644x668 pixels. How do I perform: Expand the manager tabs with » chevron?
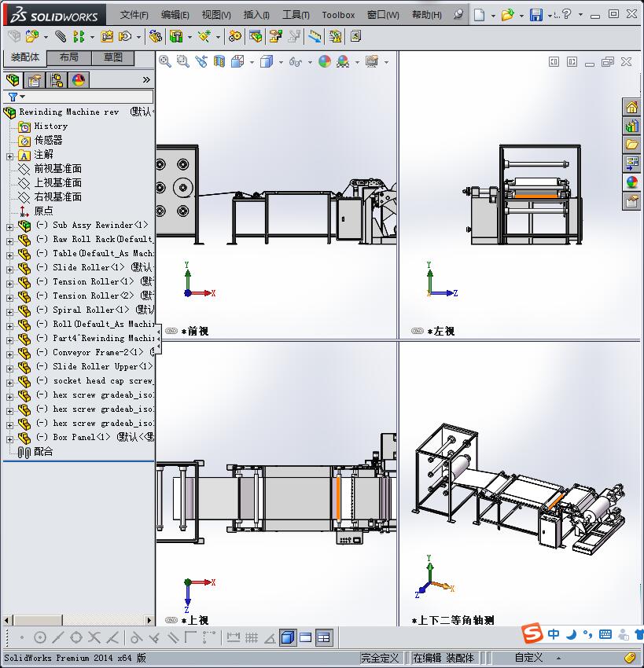[146, 80]
